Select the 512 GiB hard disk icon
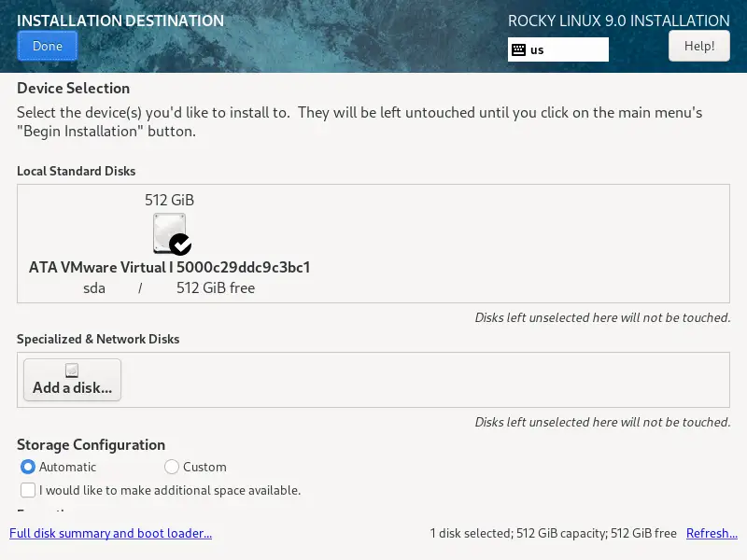The image size is (747, 560). point(169,233)
